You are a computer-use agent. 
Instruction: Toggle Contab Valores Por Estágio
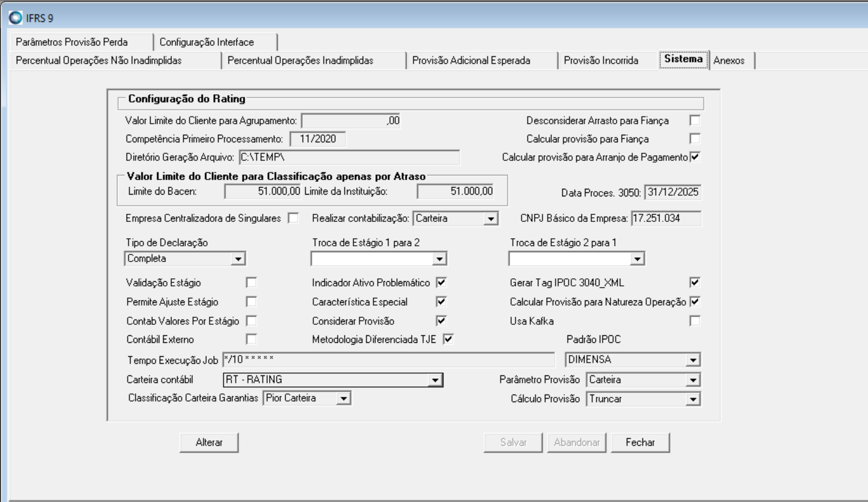click(251, 321)
